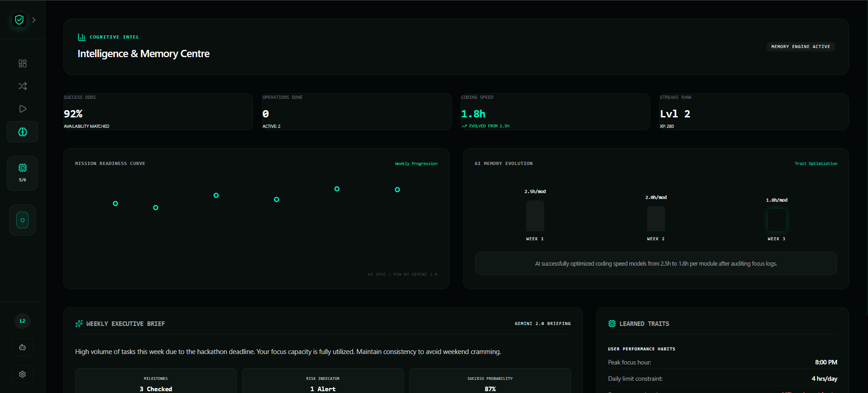Click the Availability Matched text

tap(86, 126)
